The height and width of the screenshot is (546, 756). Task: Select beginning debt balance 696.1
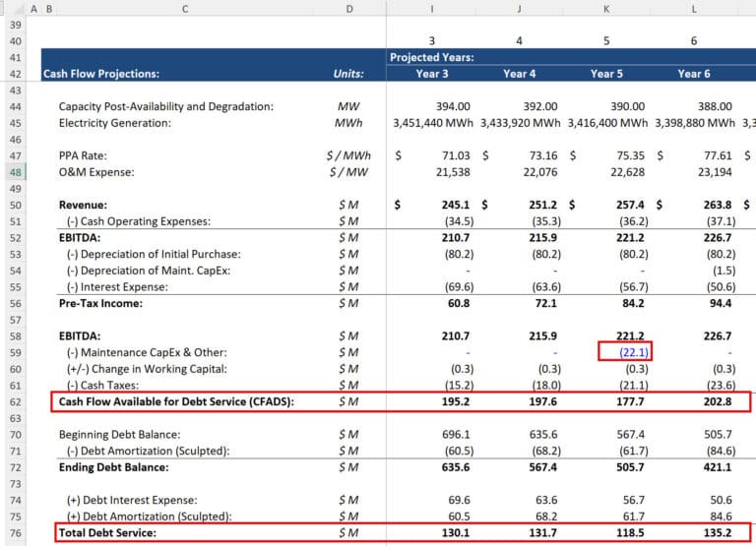pyautogui.click(x=456, y=434)
